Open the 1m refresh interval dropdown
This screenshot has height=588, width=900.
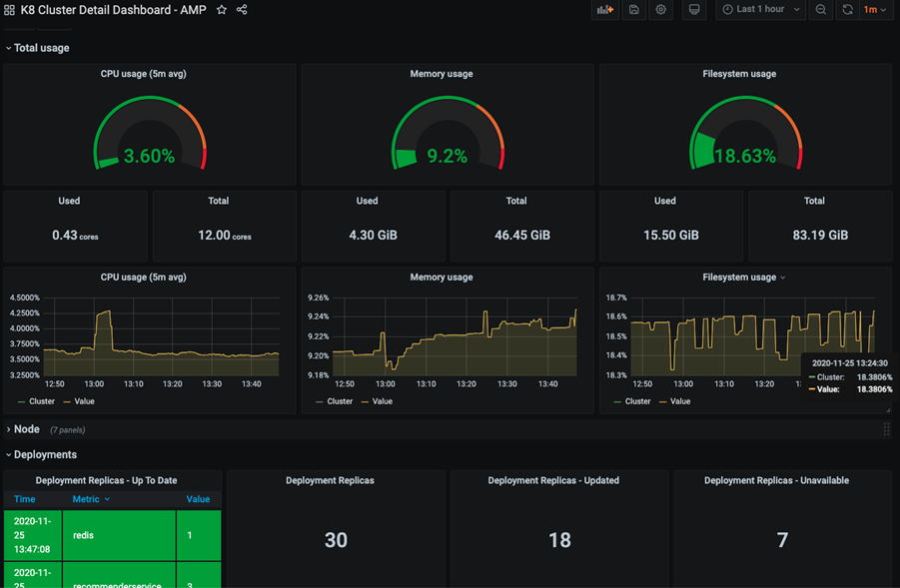875,10
